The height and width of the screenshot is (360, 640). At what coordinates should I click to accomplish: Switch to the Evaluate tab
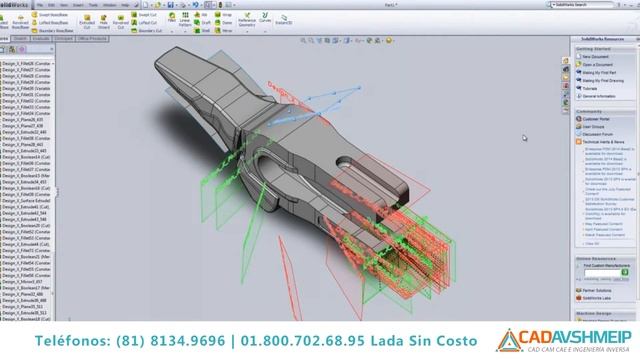41,39
